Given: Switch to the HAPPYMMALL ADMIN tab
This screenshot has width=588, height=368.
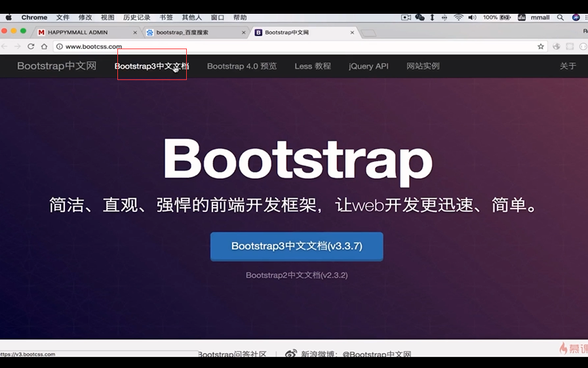Looking at the screenshot, I should pyautogui.click(x=88, y=32).
